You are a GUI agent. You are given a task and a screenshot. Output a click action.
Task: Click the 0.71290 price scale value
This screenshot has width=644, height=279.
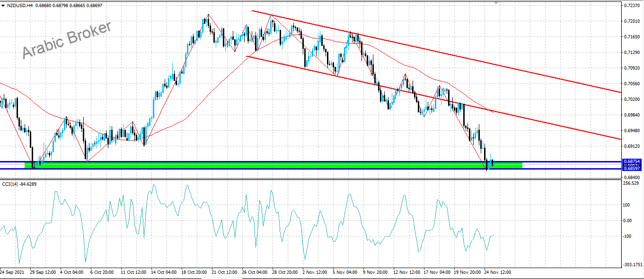tap(632, 53)
